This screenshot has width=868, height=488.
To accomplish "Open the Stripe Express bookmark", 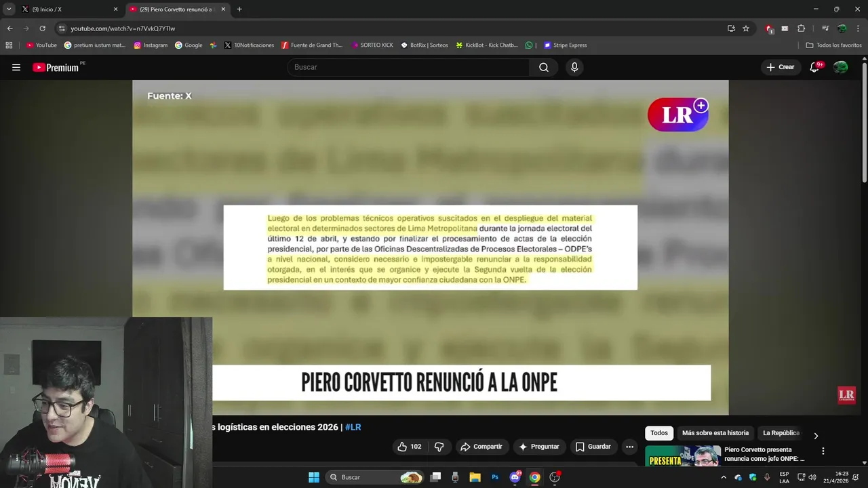I will pos(566,45).
